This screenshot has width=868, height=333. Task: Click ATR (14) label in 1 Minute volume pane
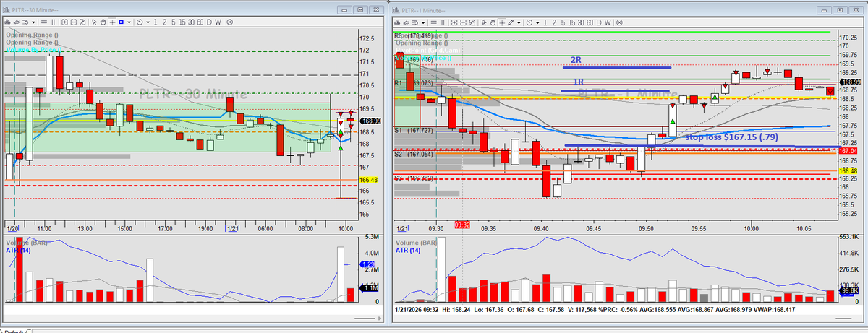[x=409, y=251]
